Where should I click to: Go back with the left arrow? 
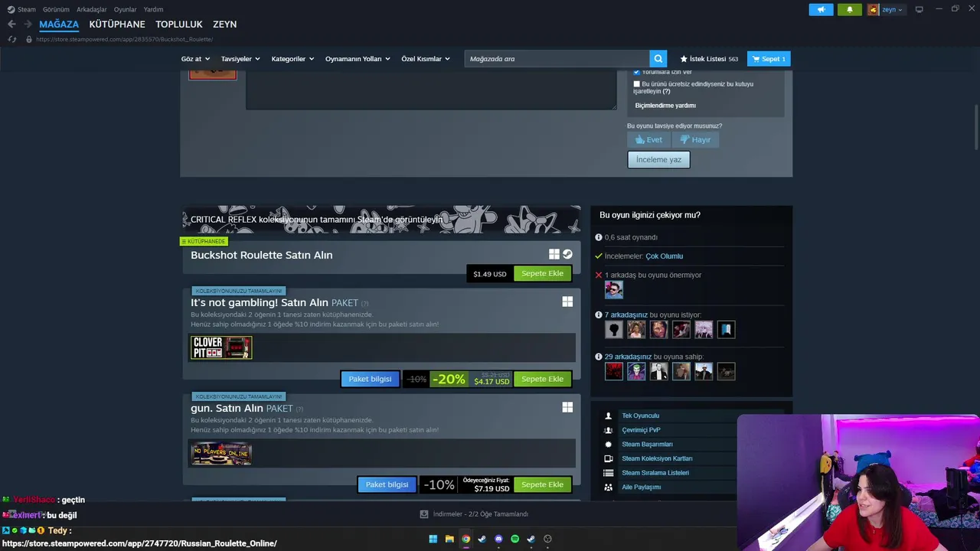click(x=11, y=24)
